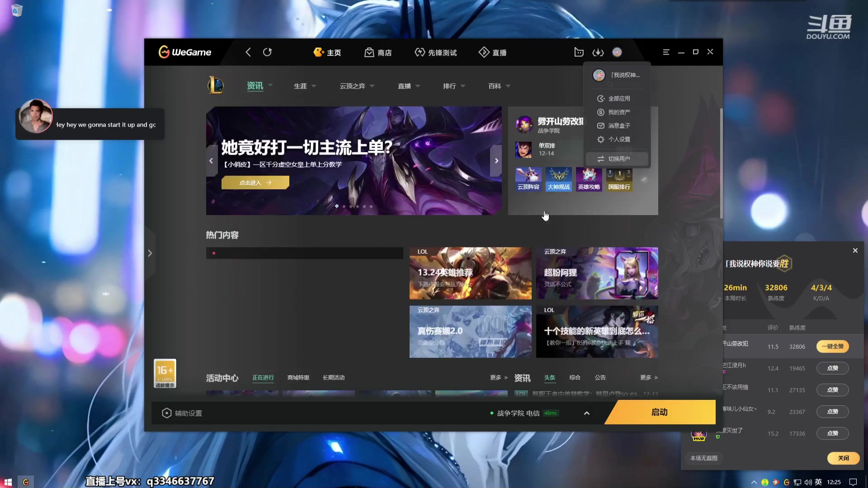Open the 云顶阵容 shortcut icon
Image resolution: width=868 pixels, height=488 pixels.
(528, 179)
